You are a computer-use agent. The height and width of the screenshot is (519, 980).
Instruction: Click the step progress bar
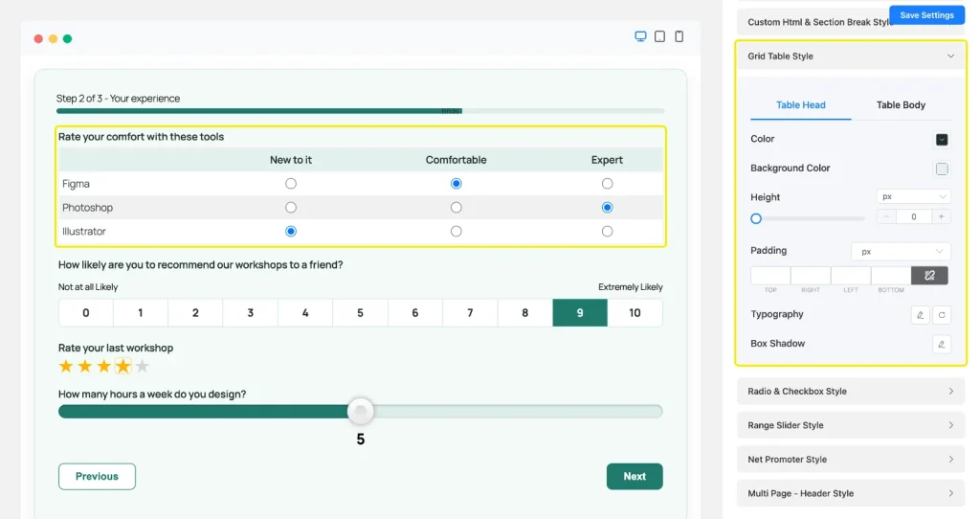360,111
